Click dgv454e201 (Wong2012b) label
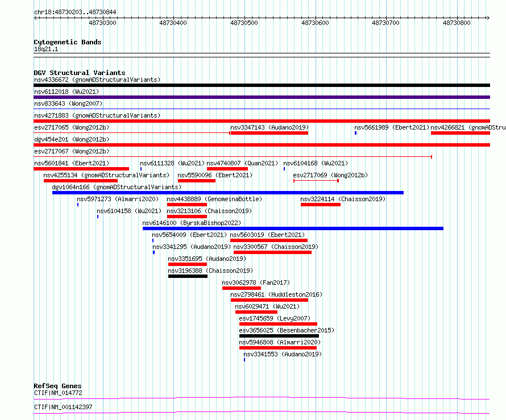The height and width of the screenshot is (420, 506). [x=72, y=139]
